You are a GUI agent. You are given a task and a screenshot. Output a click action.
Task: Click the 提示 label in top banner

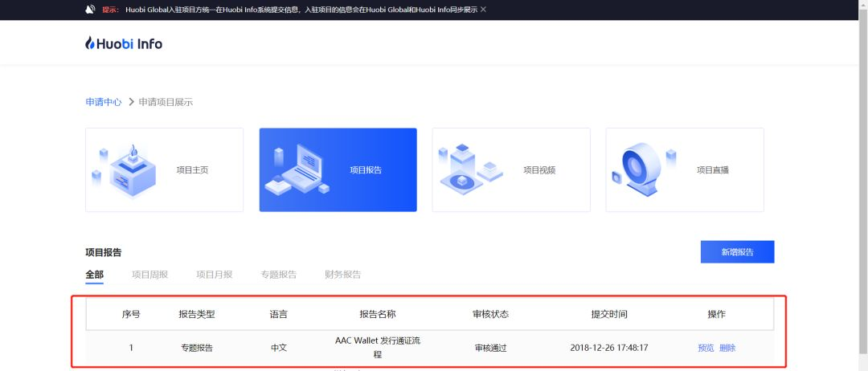coord(110,10)
